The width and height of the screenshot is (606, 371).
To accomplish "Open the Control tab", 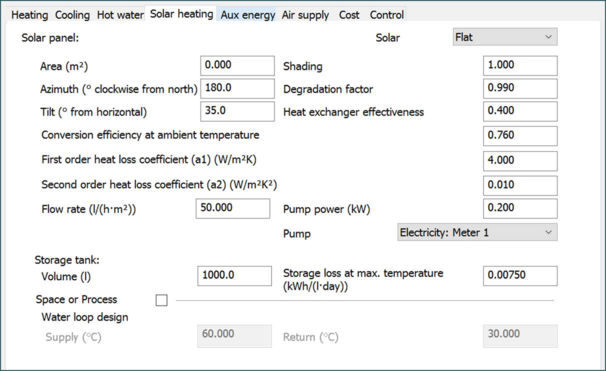I will tap(387, 15).
